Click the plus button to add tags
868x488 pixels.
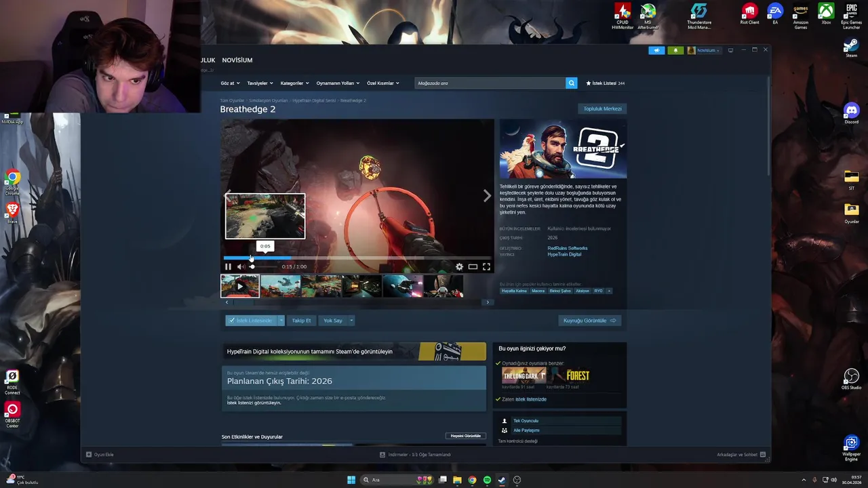click(609, 291)
